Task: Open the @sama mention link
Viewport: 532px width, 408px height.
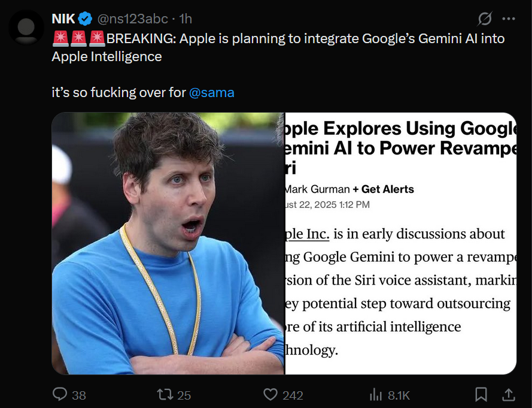Action: coord(211,93)
